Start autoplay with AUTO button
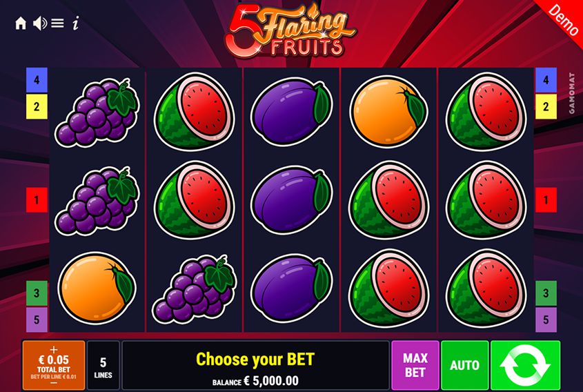 [x=465, y=365]
